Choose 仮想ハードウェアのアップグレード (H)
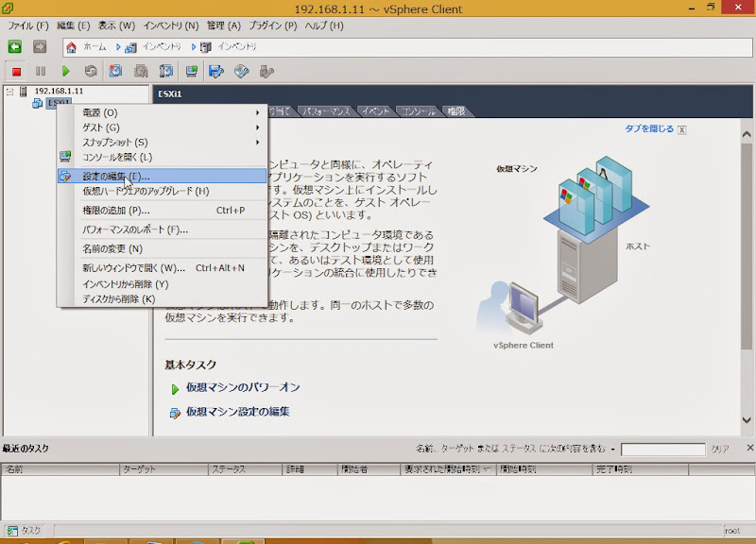This screenshot has width=756, height=544. click(x=162, y=192)
